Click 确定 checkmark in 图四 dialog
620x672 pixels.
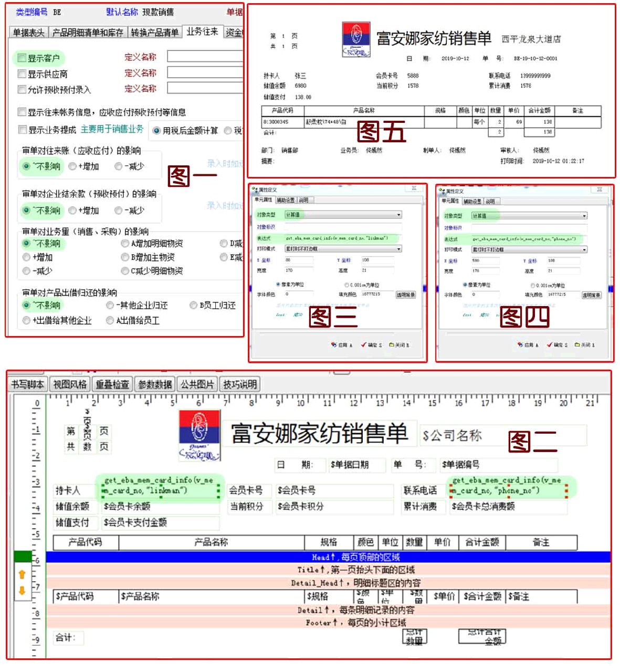(549, 345)
